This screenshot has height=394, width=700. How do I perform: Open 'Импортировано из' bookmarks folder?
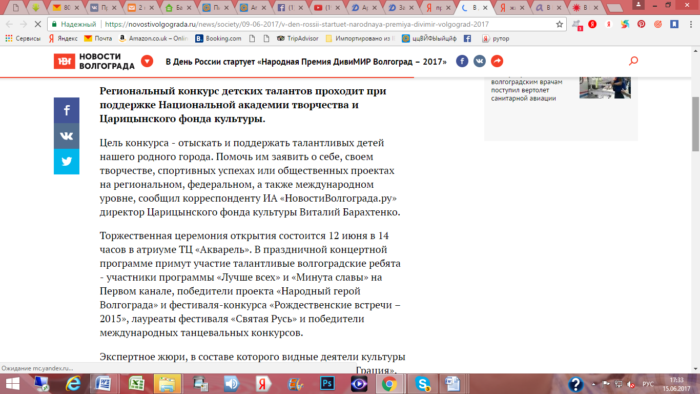click(x=360, y=39)
